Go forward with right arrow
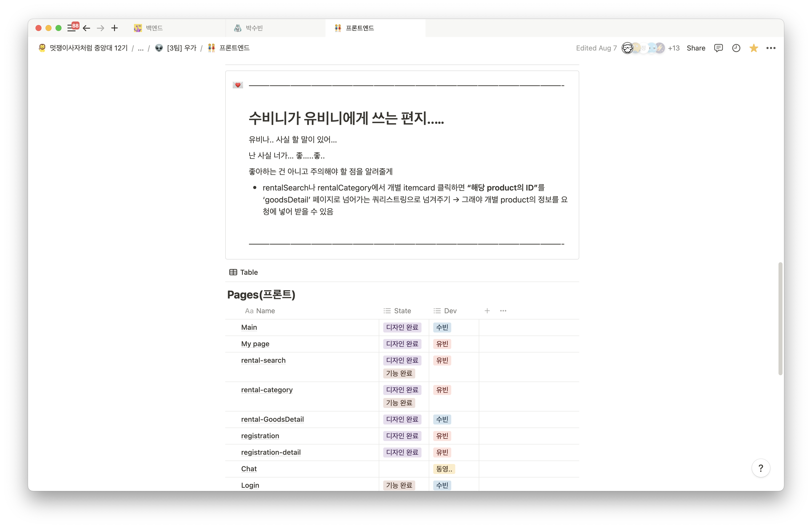The width and height of the screenshot is (812, 528). point(100,28)
